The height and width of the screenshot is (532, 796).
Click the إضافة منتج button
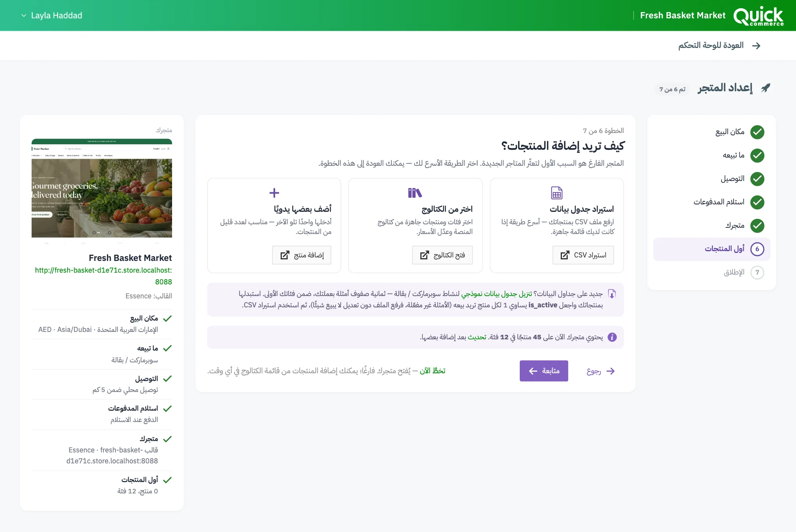pos(302,255)
